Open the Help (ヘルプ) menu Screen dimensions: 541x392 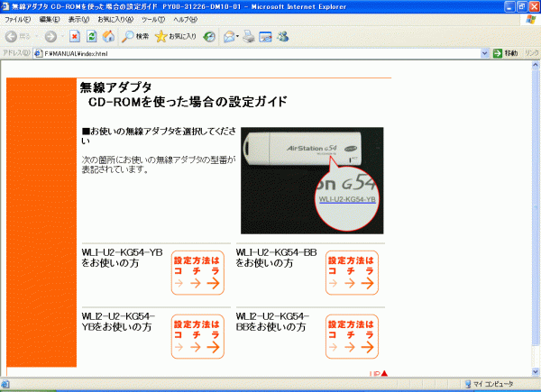(185, 20)
